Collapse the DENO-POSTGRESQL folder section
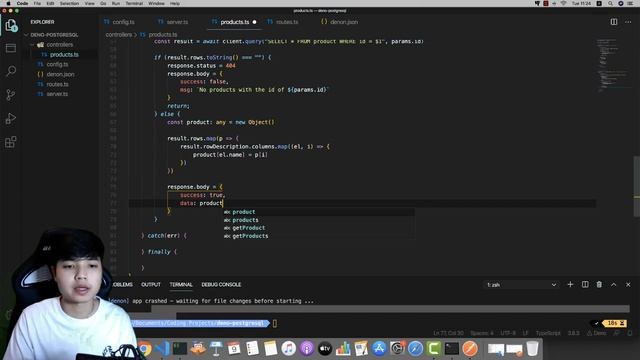640x360 pixels. 53,35
